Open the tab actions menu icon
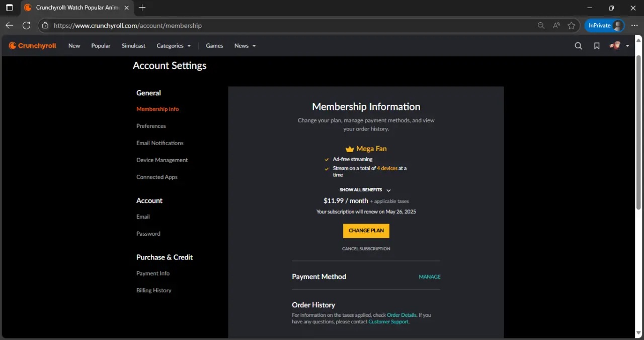This screenshot has height=340, width=644. click(x=10, y=8)
